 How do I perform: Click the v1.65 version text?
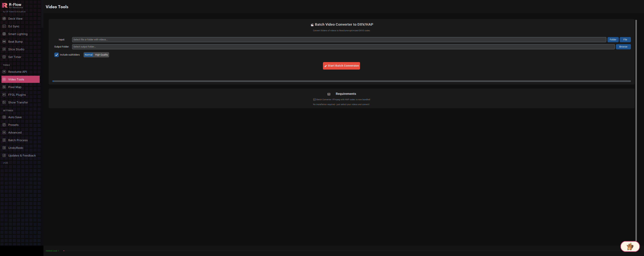pyautogui.click(x=5, y=163)
